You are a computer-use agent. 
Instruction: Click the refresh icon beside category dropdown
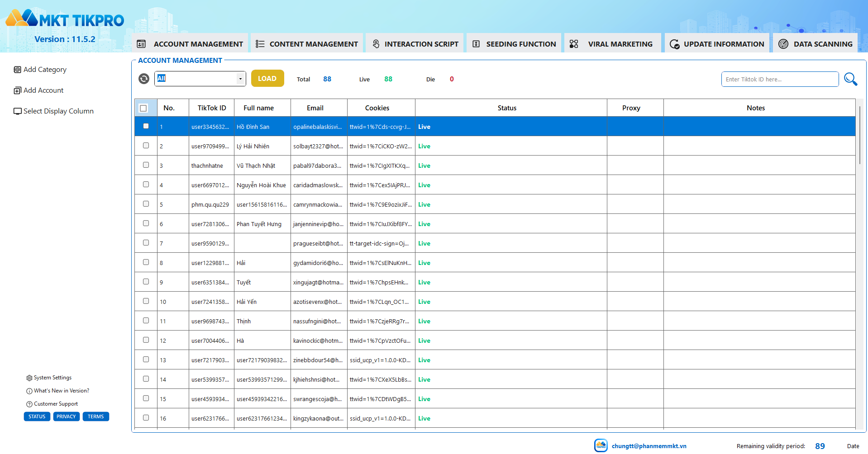click(144, 79)
